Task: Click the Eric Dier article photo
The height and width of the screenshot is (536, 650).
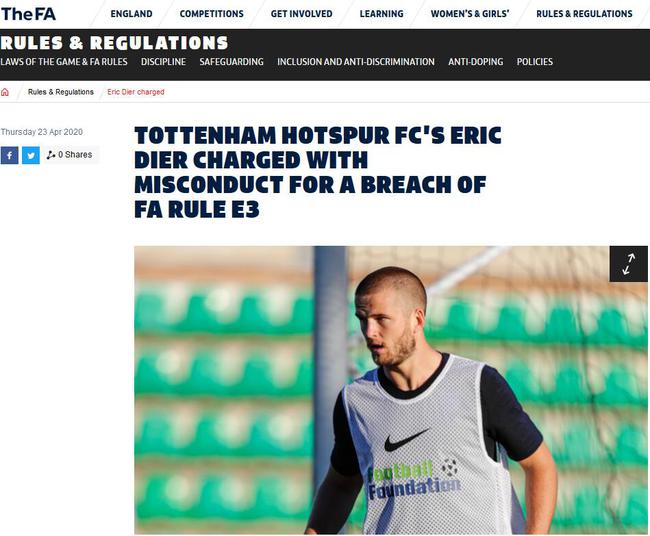Action: tap(390, 390)
